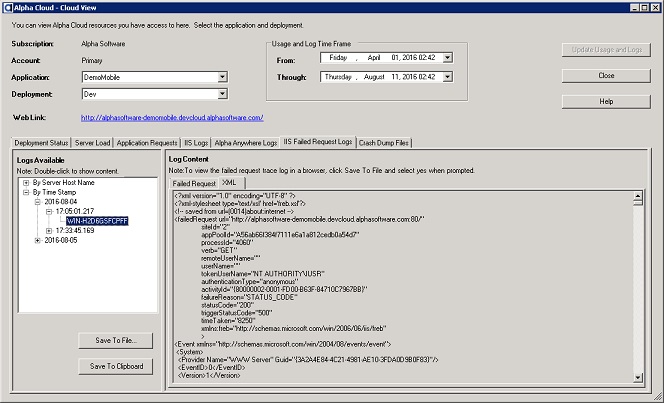Click the log content scrollbar thumb

tap(638, 203)
